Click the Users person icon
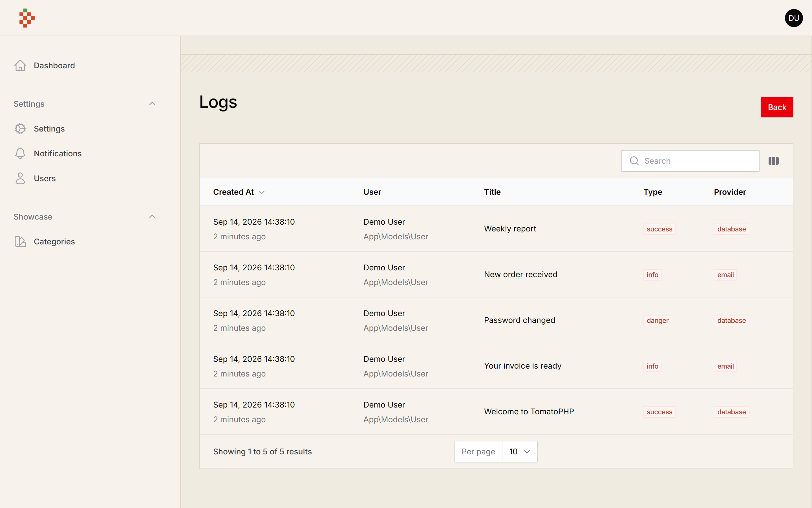812x508 pixels. [20, 178]
